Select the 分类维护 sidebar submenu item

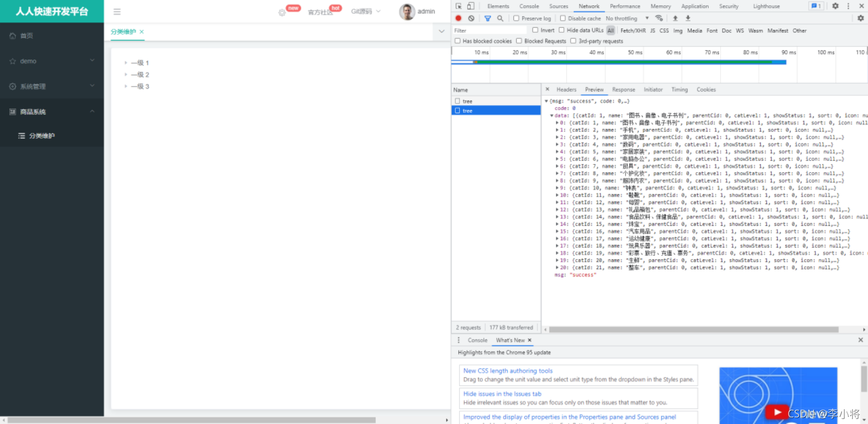52,136
